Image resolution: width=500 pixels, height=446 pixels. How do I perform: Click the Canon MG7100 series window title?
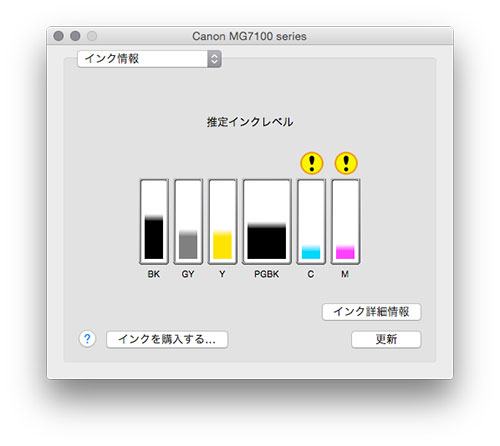249,36
